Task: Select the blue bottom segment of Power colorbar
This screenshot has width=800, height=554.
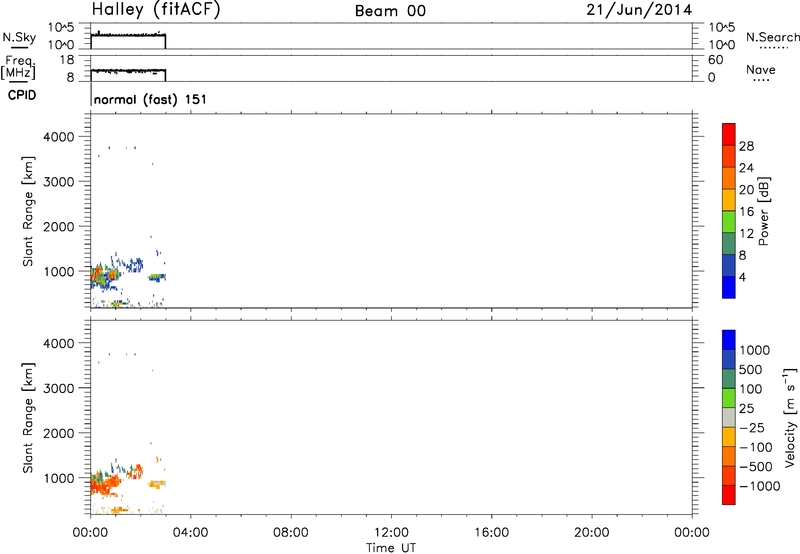Action: tap(729, 287)
